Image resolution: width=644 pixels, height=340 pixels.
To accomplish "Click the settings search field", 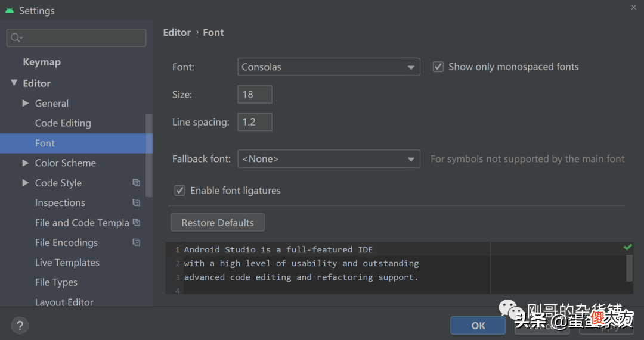I will point(76,38).
